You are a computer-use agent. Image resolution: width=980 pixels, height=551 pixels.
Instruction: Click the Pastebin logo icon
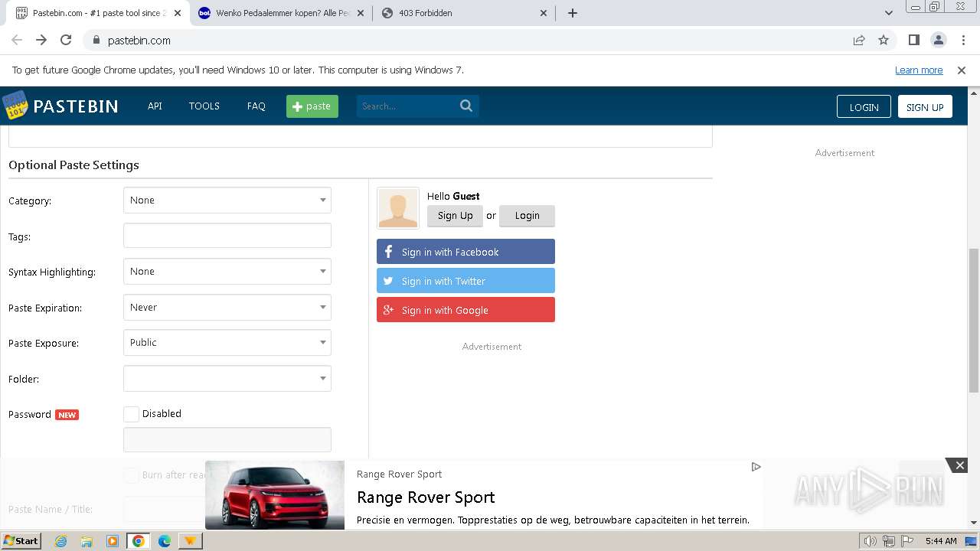click(15, 106)
